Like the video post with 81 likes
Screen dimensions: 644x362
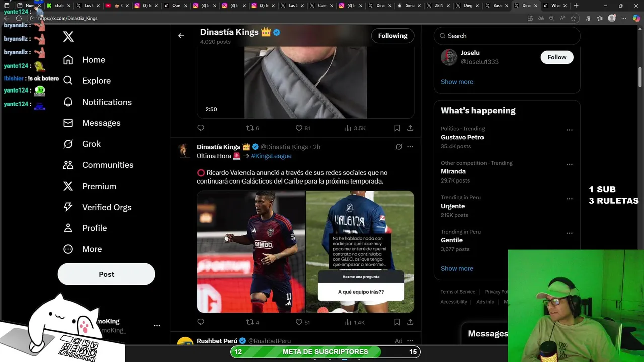302,128
